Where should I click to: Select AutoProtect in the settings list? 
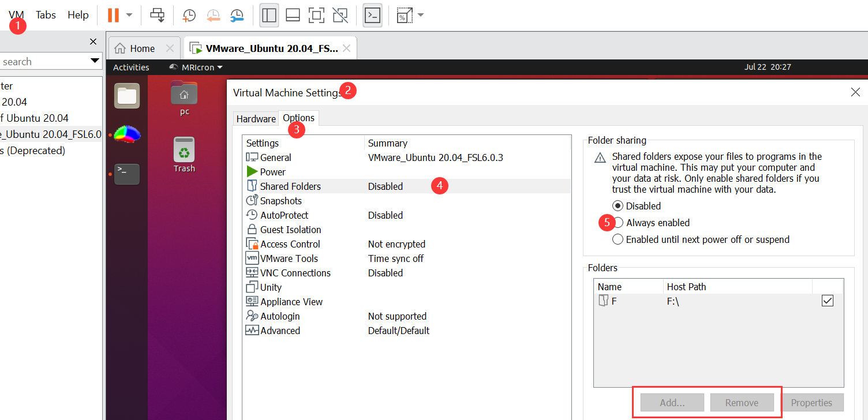coord(407,215)
